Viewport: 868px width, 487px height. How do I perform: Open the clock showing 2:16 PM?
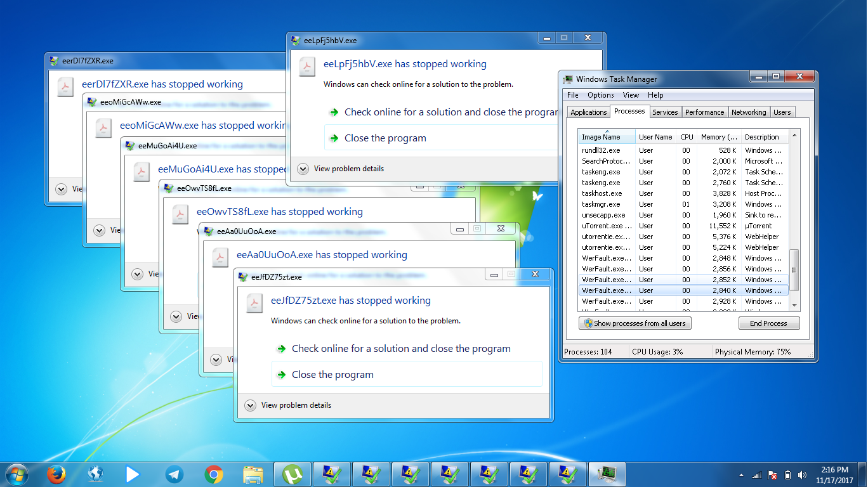tap(834, 475)
